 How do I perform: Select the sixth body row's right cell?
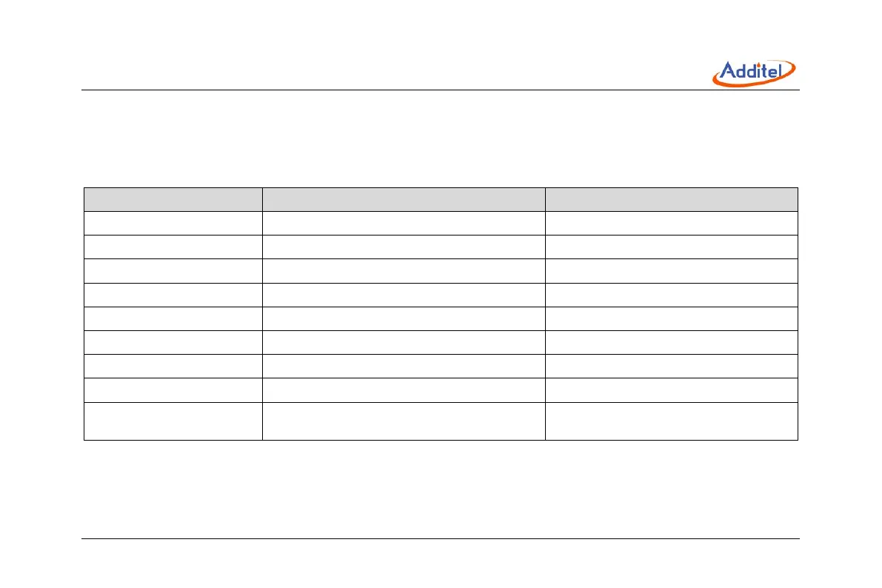pos(671,342)
